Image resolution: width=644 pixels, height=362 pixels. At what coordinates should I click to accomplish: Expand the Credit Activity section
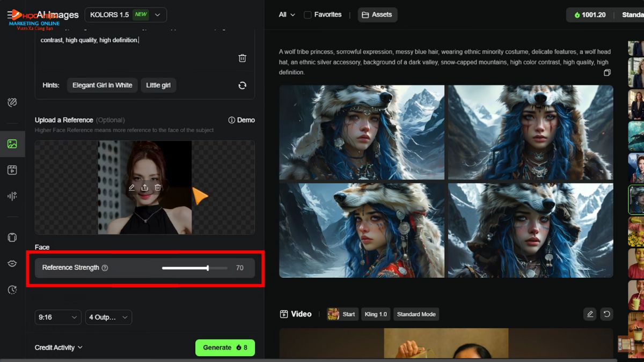[58, 348]
